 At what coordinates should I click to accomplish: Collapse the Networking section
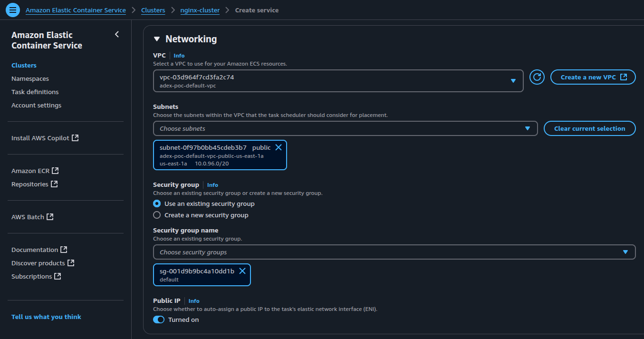157,39
